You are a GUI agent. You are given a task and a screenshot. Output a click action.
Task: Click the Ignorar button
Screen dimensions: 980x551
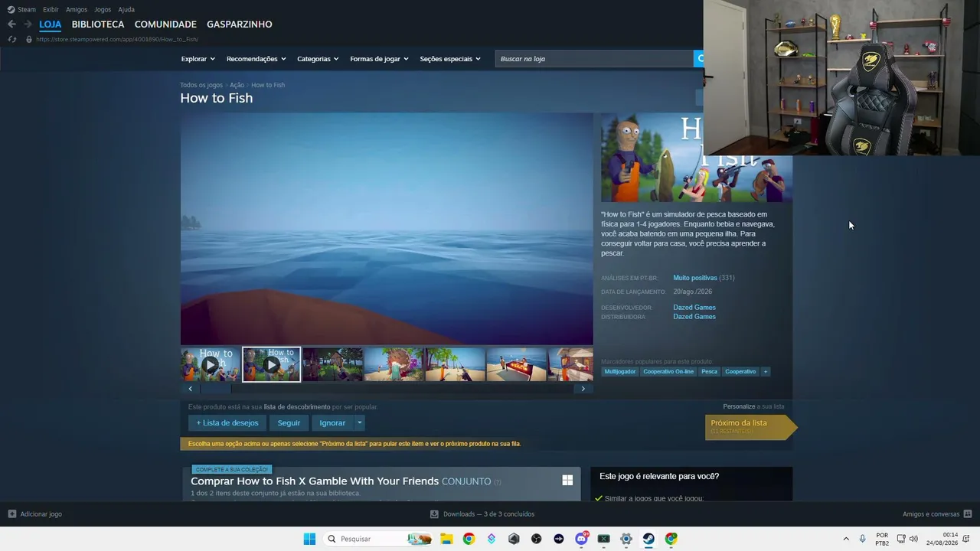pos(332,423)
